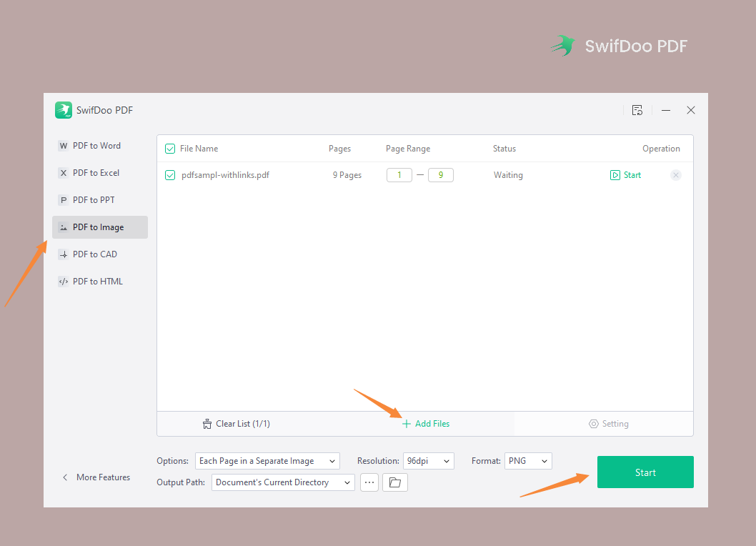
Task: Select PDF to Image in sidebar
Action: (100, 227)
